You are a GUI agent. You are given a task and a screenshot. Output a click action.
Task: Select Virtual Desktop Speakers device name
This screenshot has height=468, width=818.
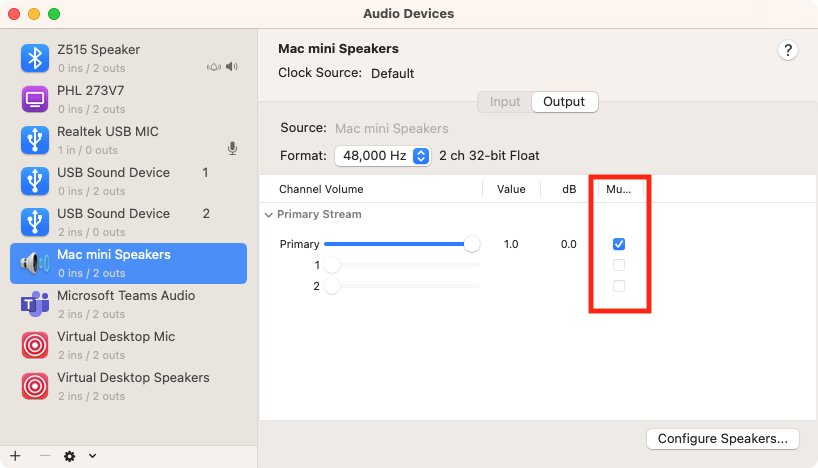(133, 378)
